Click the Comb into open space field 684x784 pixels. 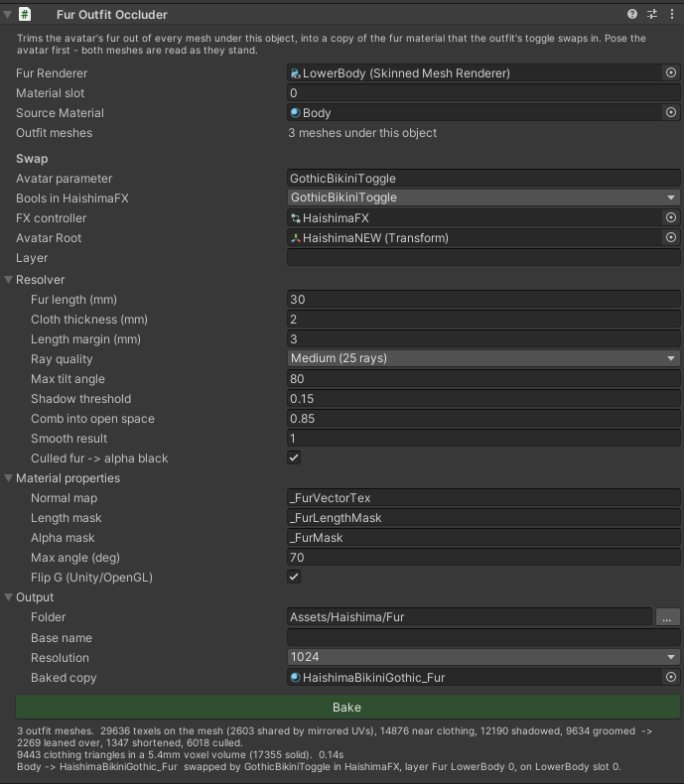(x=483, y=419)
